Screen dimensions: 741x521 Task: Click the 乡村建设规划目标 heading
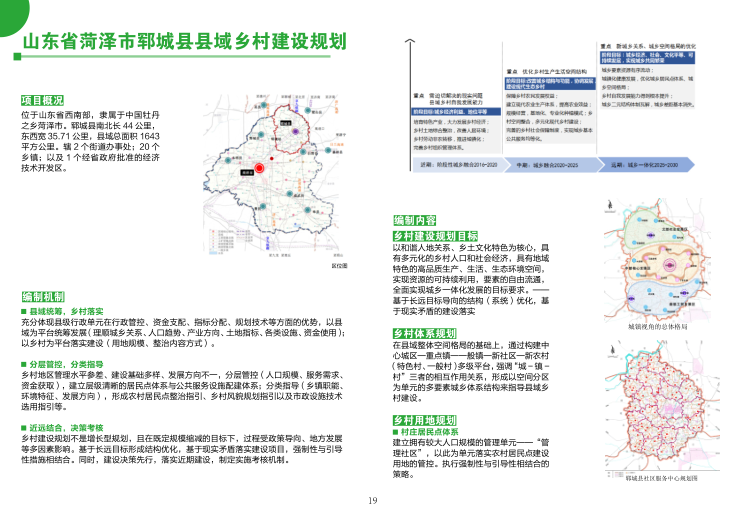click(435, 236)
